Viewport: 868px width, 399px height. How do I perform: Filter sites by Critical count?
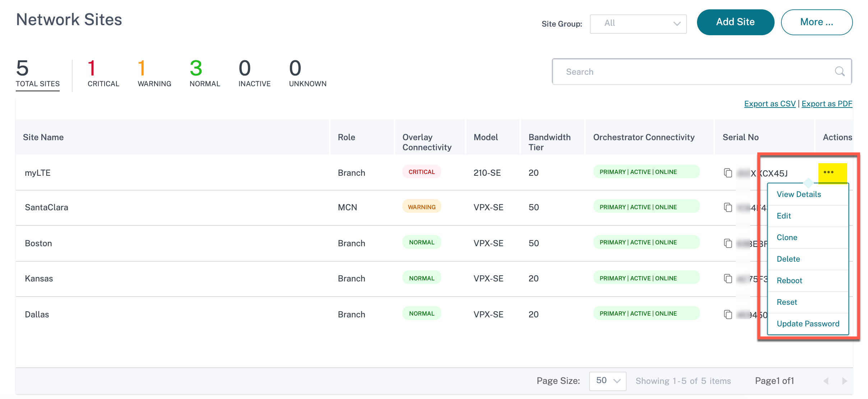pos(103,74)
